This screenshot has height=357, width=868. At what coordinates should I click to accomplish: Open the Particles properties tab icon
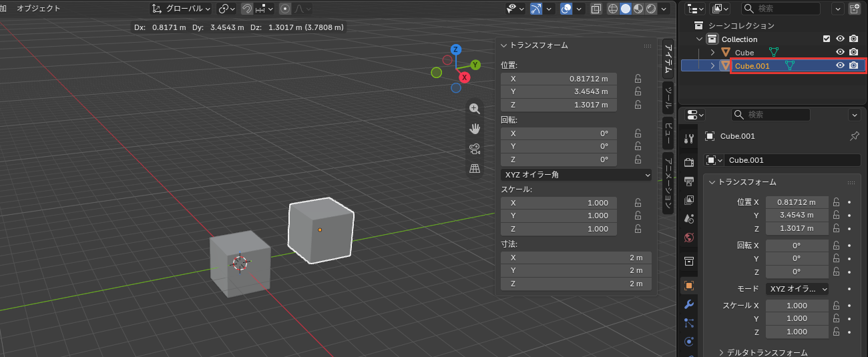(x=688, y=323)
